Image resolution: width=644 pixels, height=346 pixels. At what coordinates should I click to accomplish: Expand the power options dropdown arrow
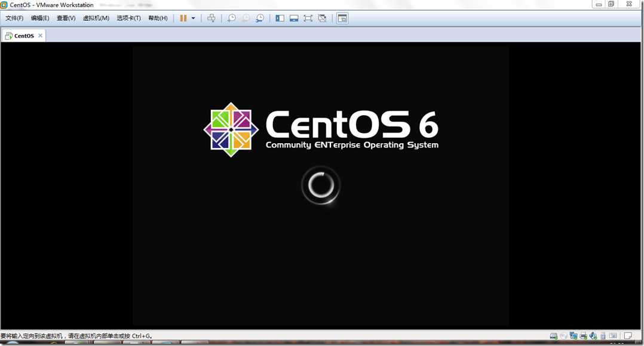193,18
